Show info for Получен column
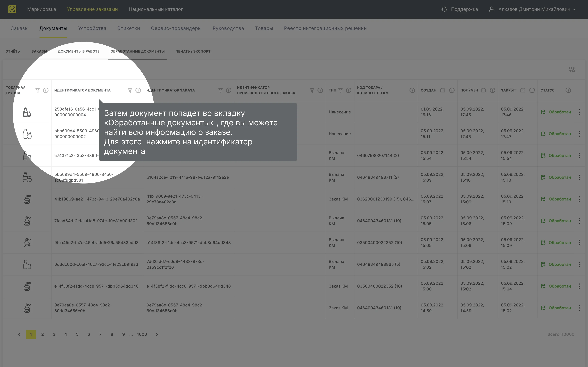This screenshot has width=588, height=367. [493, 90]
